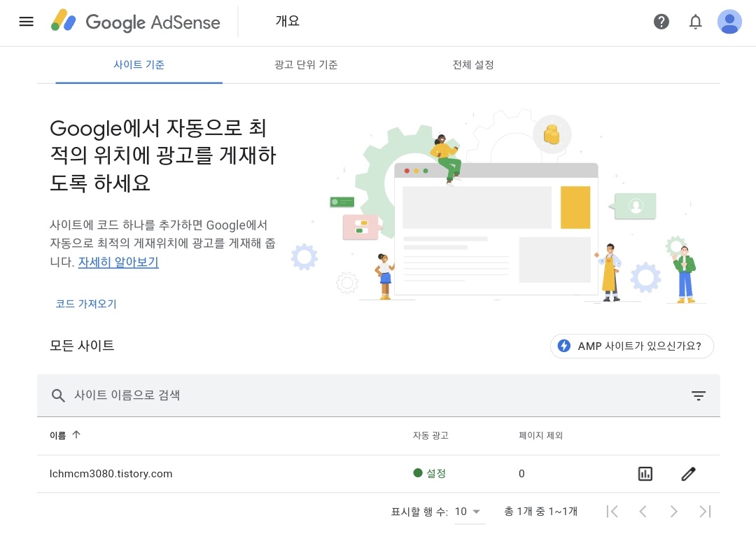Viewport: 756px width, 548px height.
Task: Switch to 사이트 기준 tab
Action: tap(139, 64)
